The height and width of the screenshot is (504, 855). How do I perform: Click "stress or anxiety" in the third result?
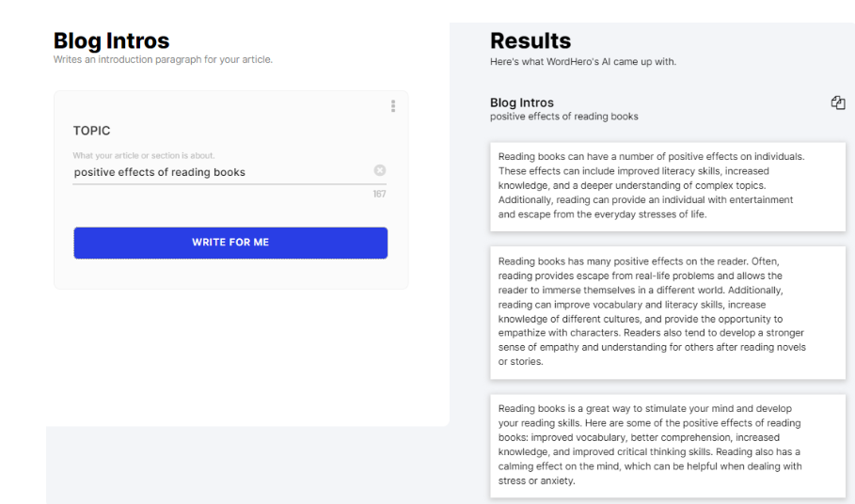tap(536, 481)
